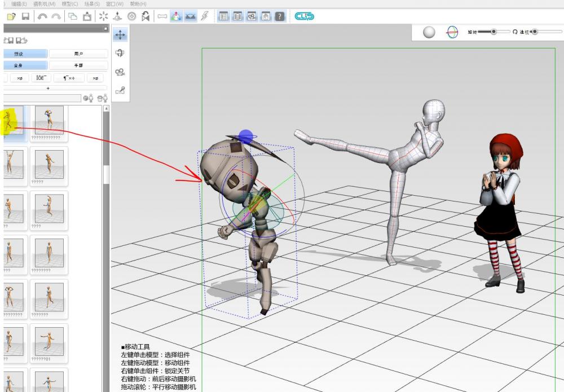Click the gray light sphere icon
Image resolution: width=564 pixels, height=392 pixels.
point(429,32)
